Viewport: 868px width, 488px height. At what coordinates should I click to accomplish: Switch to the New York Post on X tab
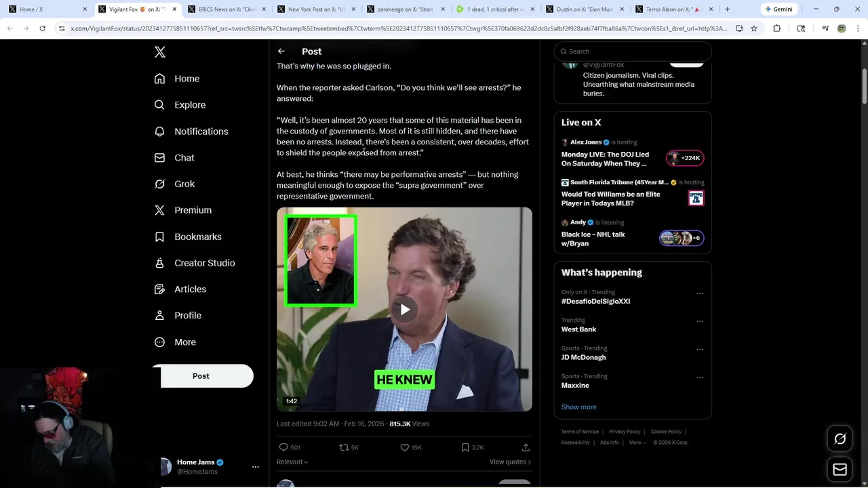pos(315,9)
